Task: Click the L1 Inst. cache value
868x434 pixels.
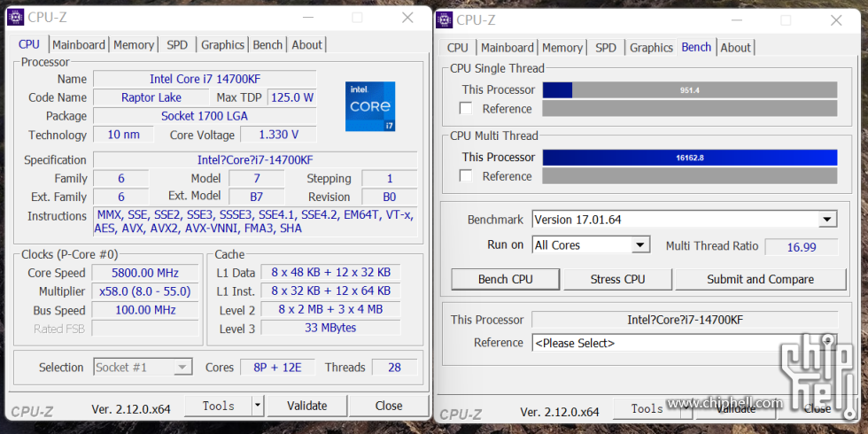Action: point(330,291)
